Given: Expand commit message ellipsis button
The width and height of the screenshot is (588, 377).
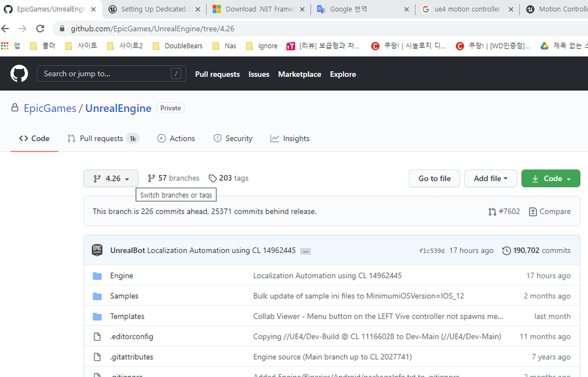Looking at the screenshot, I should (x=305, y=251).
